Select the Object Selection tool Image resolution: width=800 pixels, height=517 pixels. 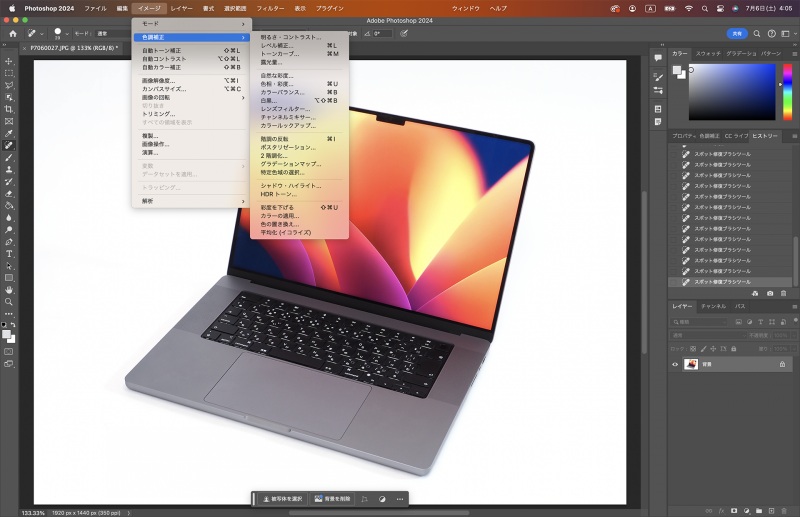9,97
